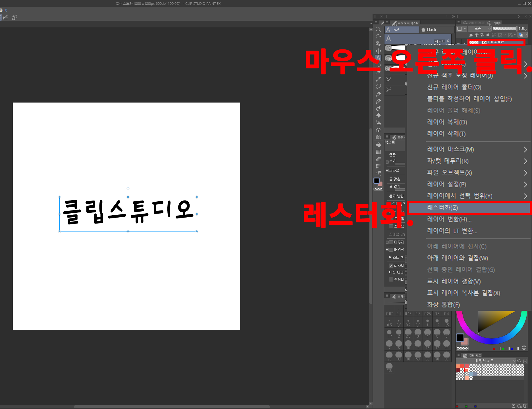Select the Figure curve tool

coord(378,159)
